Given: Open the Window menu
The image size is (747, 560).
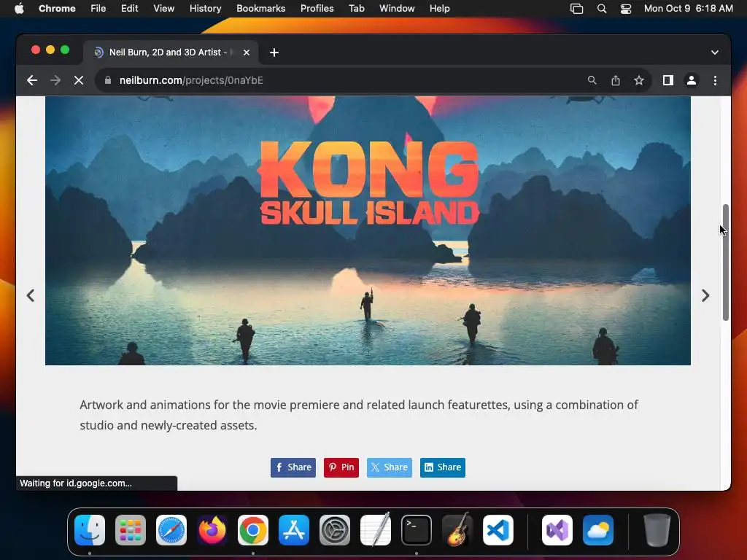Looking at the screenshot, I should click(x=397, y=9).
